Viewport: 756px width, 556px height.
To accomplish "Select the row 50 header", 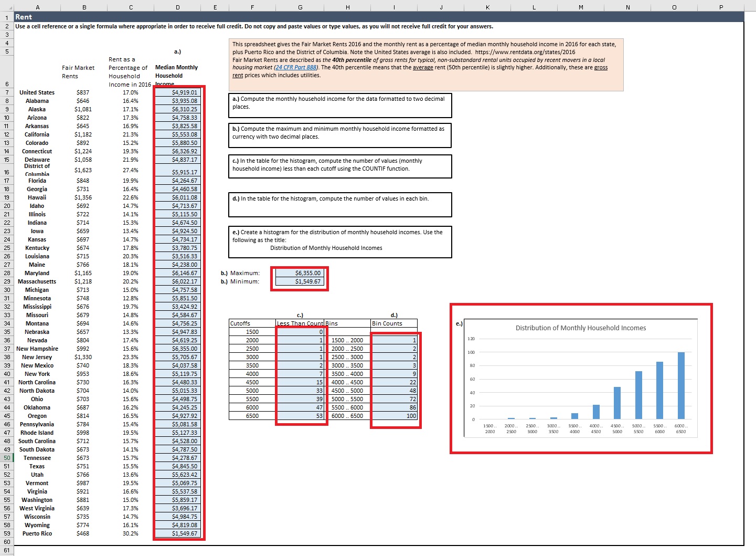I will (x=7, y=458).
